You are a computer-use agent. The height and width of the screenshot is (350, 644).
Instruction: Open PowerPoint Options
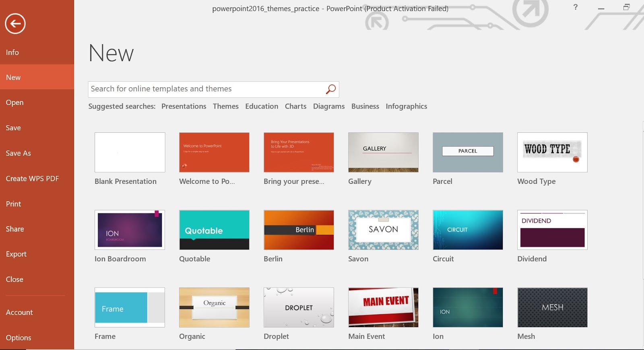pos(37,338)
